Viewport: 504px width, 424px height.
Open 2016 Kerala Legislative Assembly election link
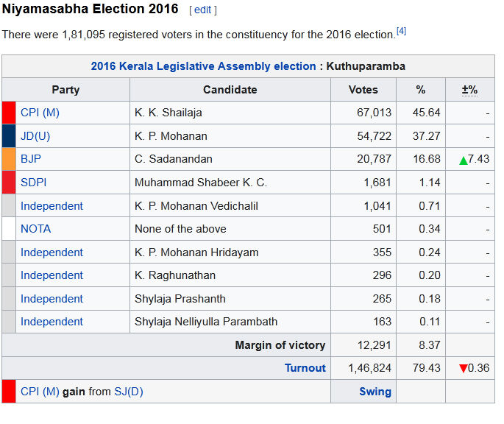tap(203, 66)
